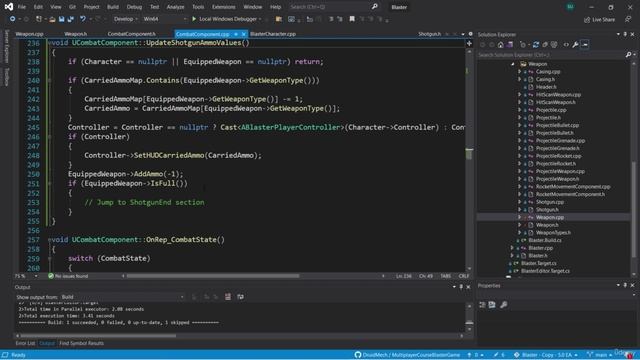
Task: Click the Save file toolbar icon
Action: pyautogui.click(x=62, y=19)
